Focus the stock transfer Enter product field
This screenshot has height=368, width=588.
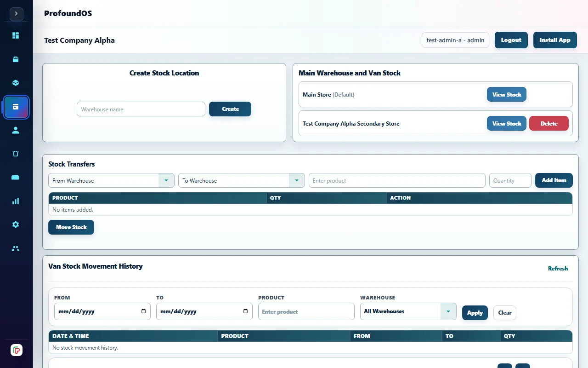(x=397, y=180)
